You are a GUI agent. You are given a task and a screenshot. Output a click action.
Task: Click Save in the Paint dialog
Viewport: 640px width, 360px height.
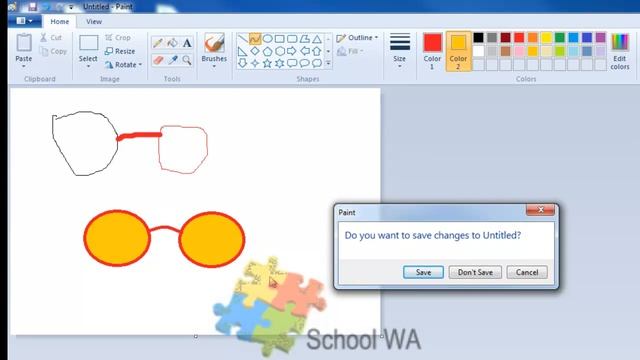pyautogui.click(x=423, y=272)
